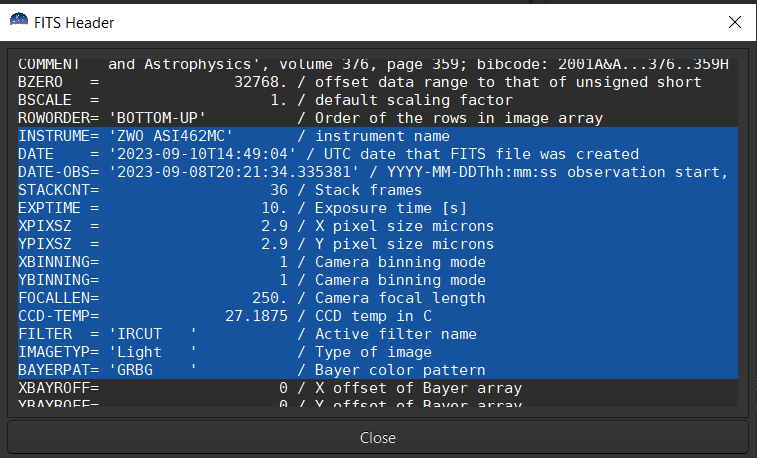The height and width of the screenshot is (458, 757).
Task: Select the BZERO 32768. offset line
Action: click(x=378, y=82)
